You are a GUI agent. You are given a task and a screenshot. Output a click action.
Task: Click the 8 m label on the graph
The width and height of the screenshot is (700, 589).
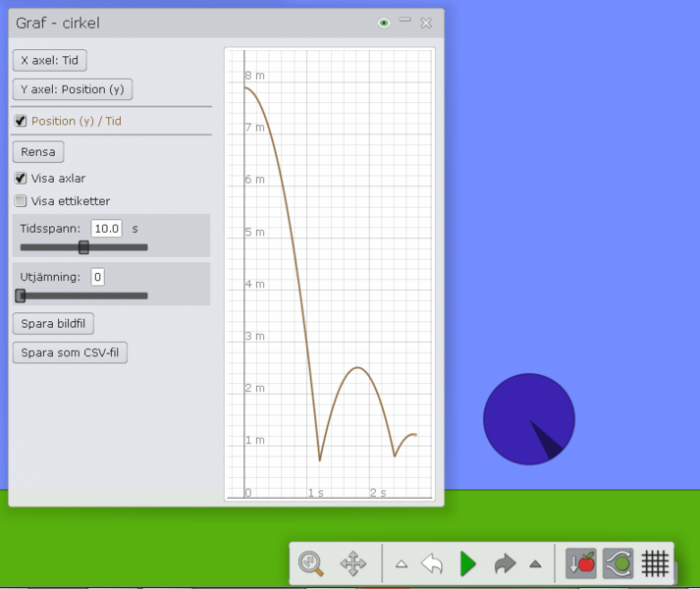254,76
